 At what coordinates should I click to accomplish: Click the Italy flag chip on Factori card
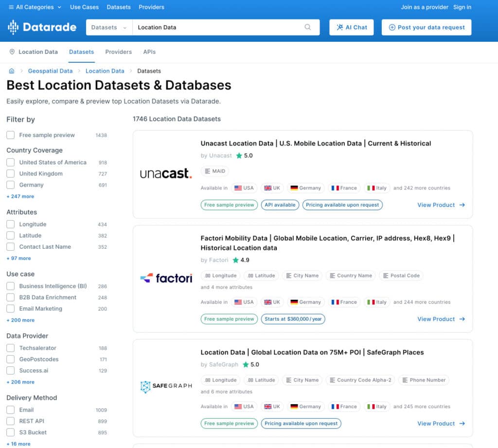[x=377, y=302]
